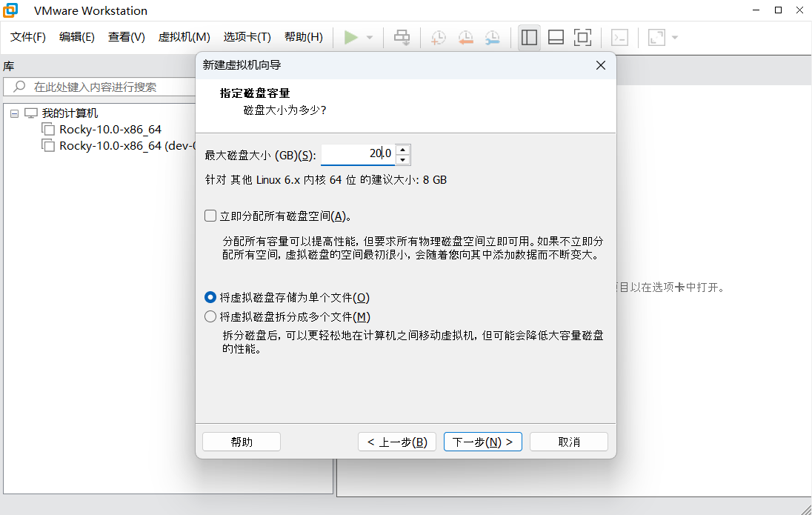812x515 pixels.
Task: Click the maximum disk size field
Action: pos(358,154)
